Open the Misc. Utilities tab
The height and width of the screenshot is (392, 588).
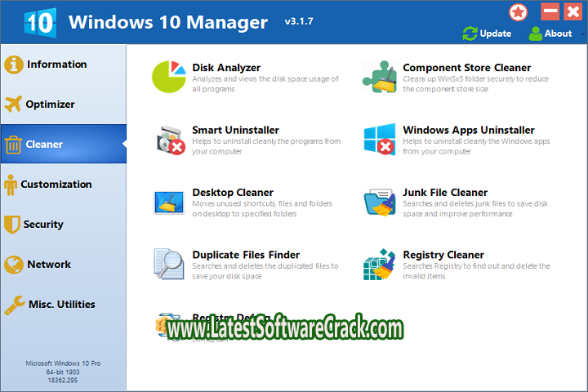point(64,305)
